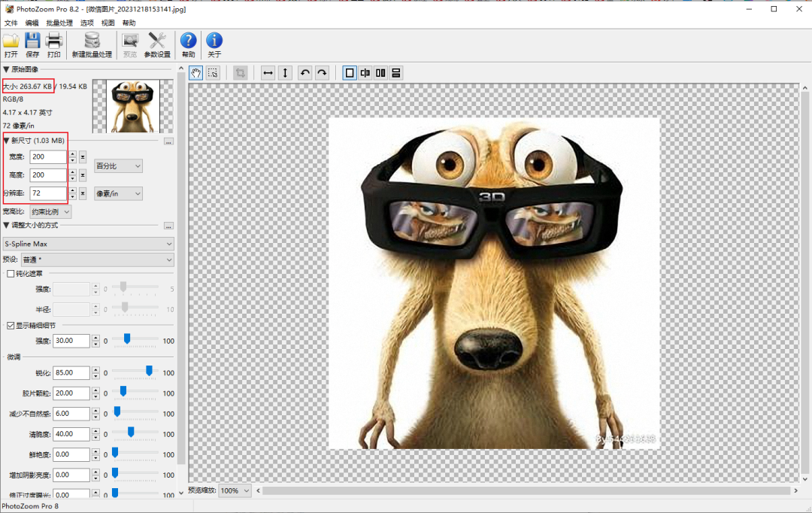This screenshot has height=513, width=812.
Task: Switch to side-by-side vertical split preview
Action: coord(380,73)
